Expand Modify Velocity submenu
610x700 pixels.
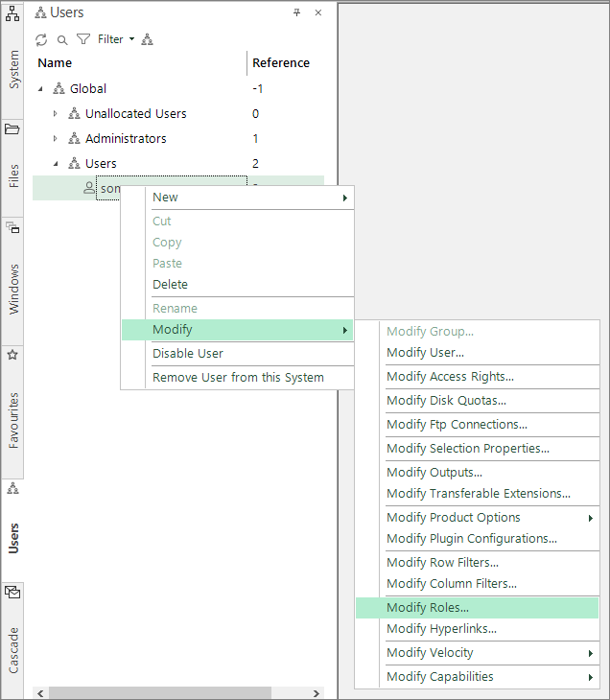click(477, 653)
